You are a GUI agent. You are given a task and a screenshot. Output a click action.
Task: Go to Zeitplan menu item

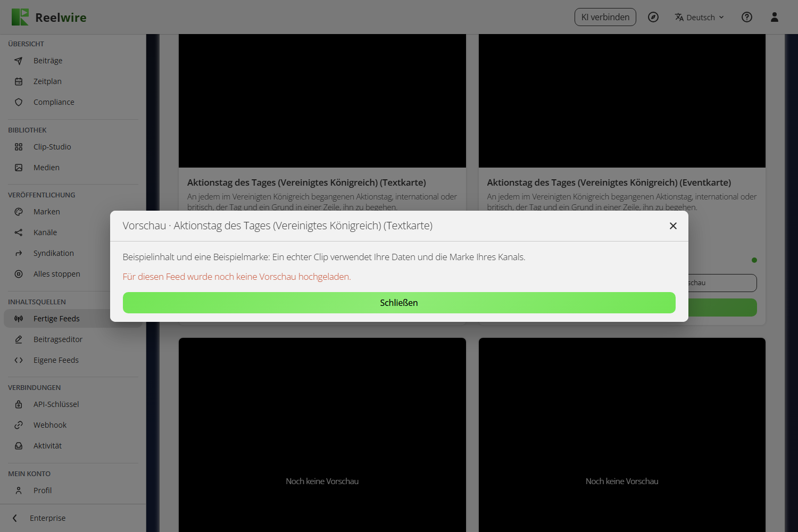(x=73, y=81)
